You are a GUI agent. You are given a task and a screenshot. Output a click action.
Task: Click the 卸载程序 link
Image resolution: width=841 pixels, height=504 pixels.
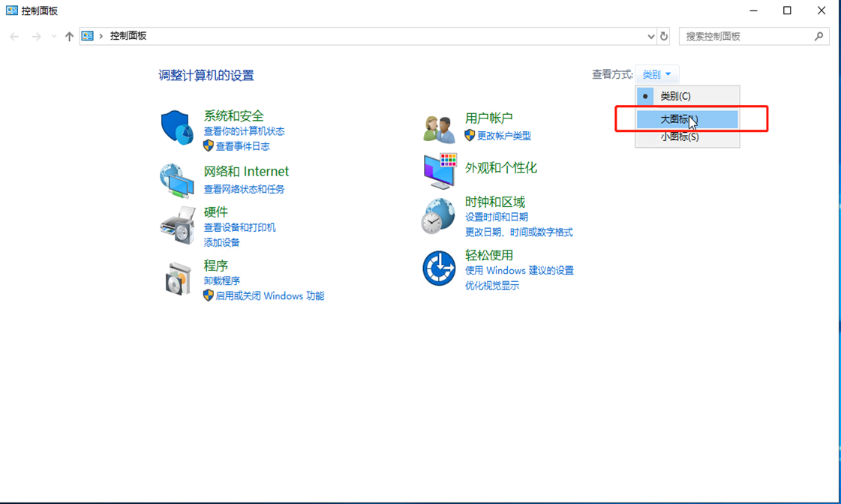click(x=222, y=280)
